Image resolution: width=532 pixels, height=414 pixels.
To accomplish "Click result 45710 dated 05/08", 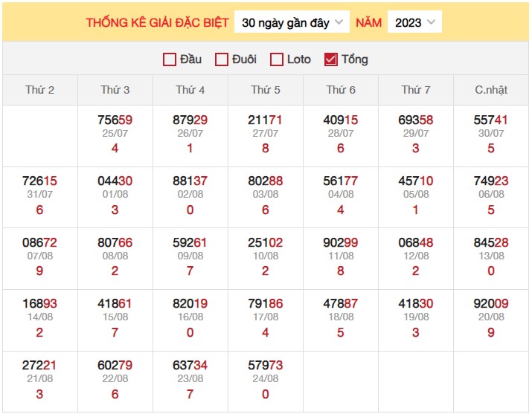I will tap(416, 181).
